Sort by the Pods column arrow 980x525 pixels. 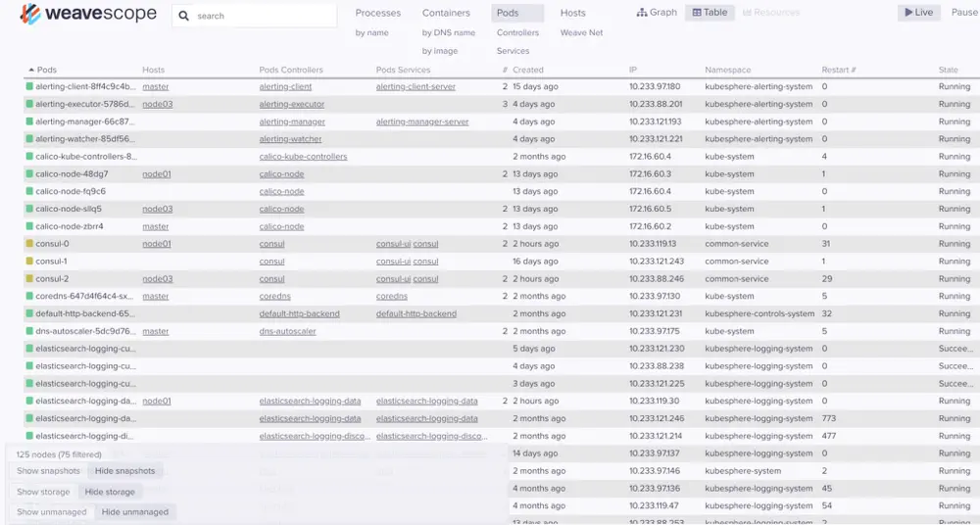point(31,70)
